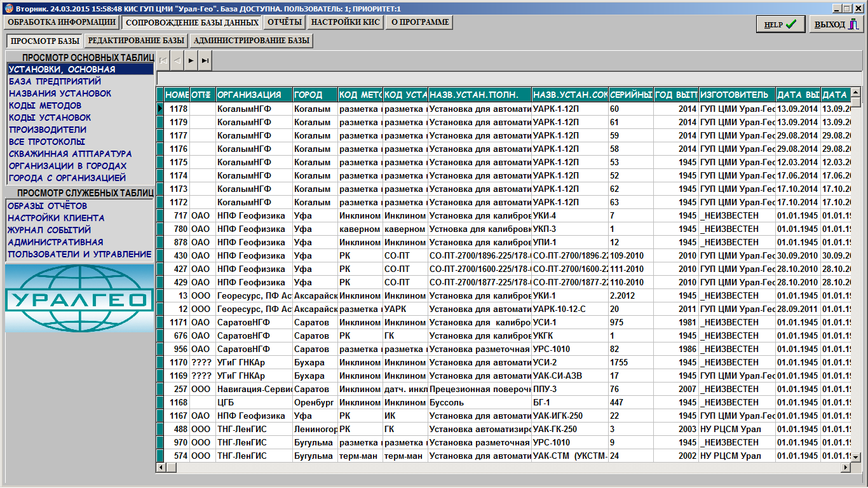Select УСТАНОВКИ, ОСНОВНАЯ in table list
This screenshot has height=488, width=868.
80,69
